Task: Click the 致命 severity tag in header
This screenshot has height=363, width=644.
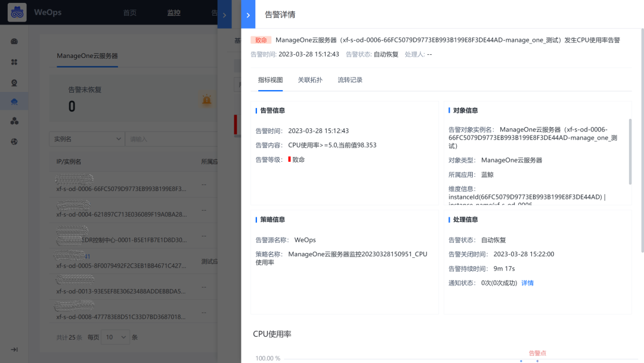Action: tap(261, 40)
